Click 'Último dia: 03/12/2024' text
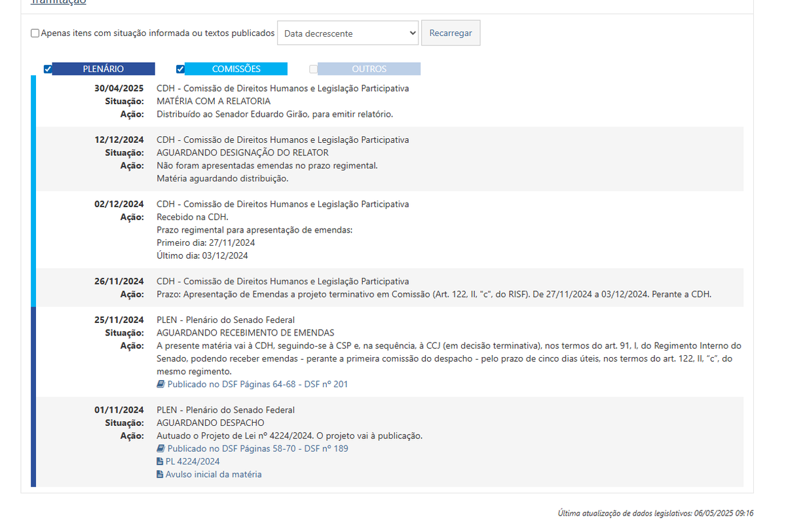This screenshot has height=532, width=786. coord(202,256)
